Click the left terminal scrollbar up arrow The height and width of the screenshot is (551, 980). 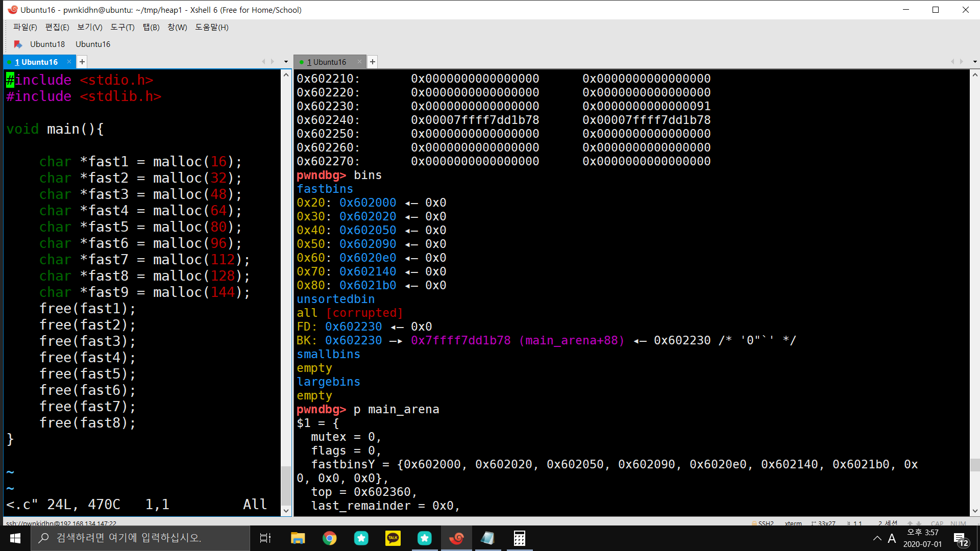tap(286, 75)
